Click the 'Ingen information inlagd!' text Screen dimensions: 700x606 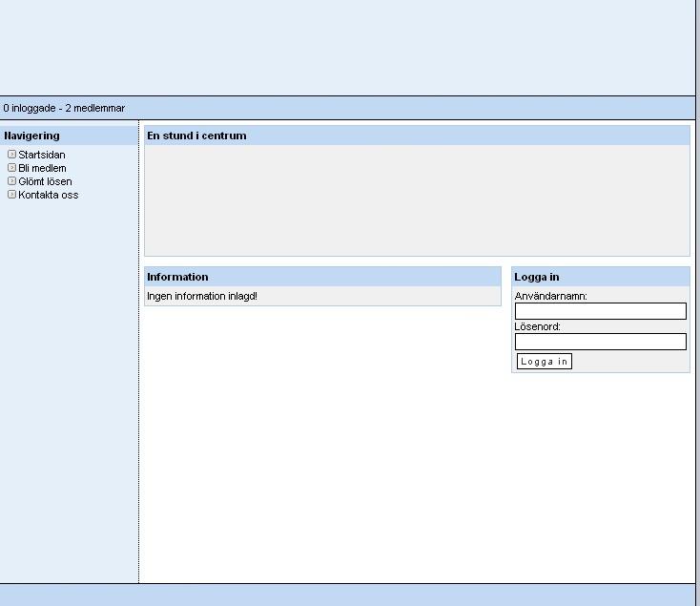coord(202,296)
